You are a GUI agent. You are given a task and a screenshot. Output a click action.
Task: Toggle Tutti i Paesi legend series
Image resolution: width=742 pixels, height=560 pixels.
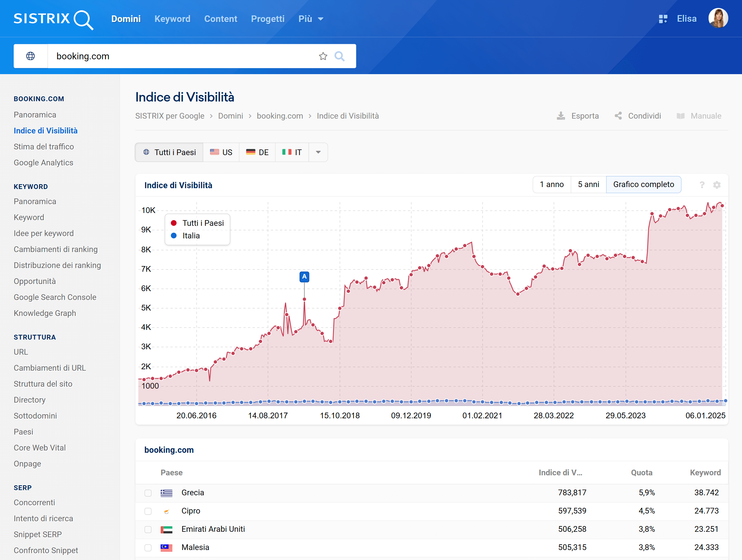pos(197,223)
